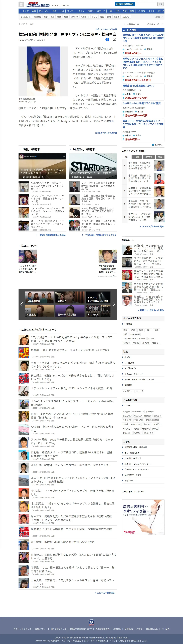Select the 動画 ranking tab
The image size is (183, 644).
point(160,157)
